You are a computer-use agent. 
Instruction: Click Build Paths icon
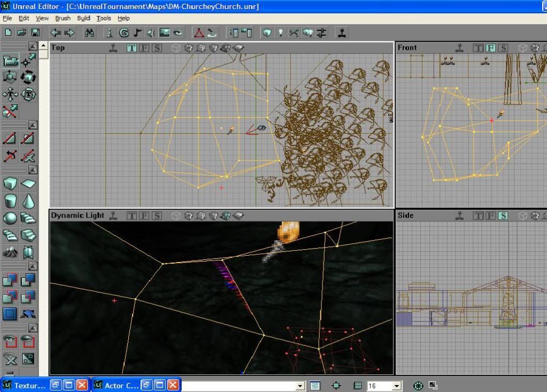click(x=294, y=33)
